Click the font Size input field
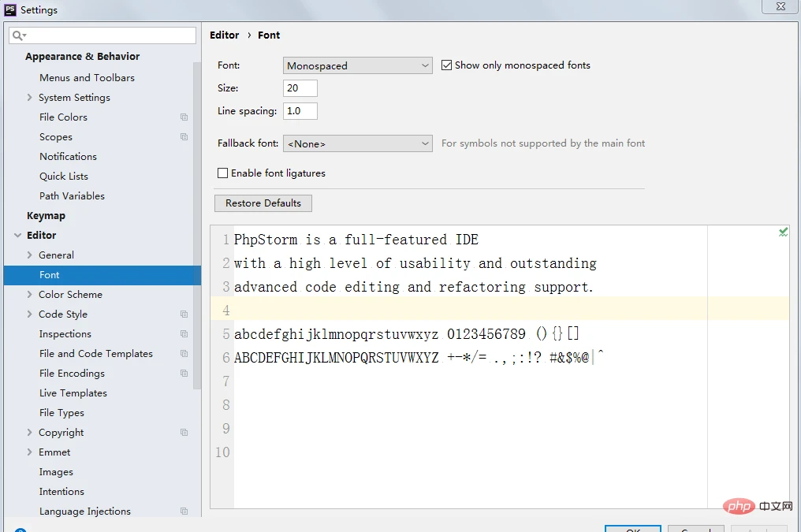This screenshot has height=532, width=801. (x=300, y=88)
